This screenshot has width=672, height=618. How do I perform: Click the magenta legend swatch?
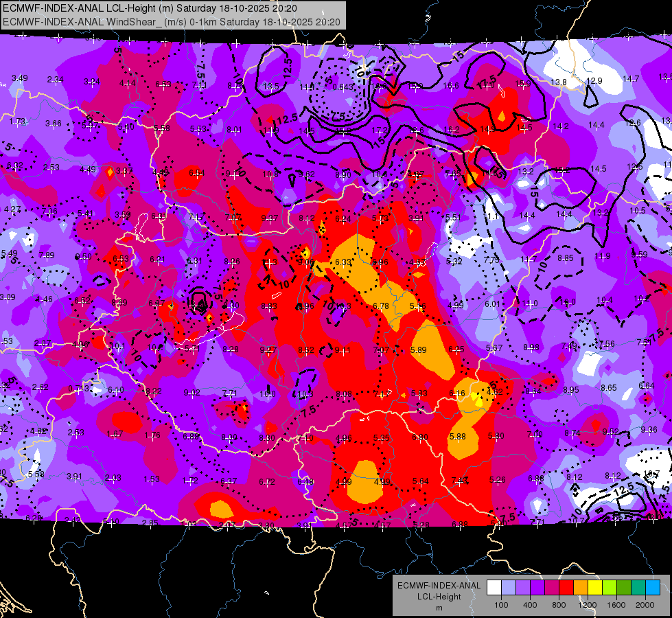(552, 588)
